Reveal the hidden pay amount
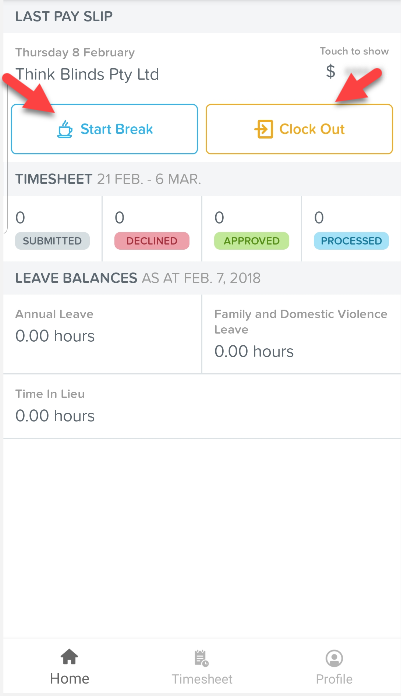This screenshot has height=696, width=401. [x=357, y=71]
